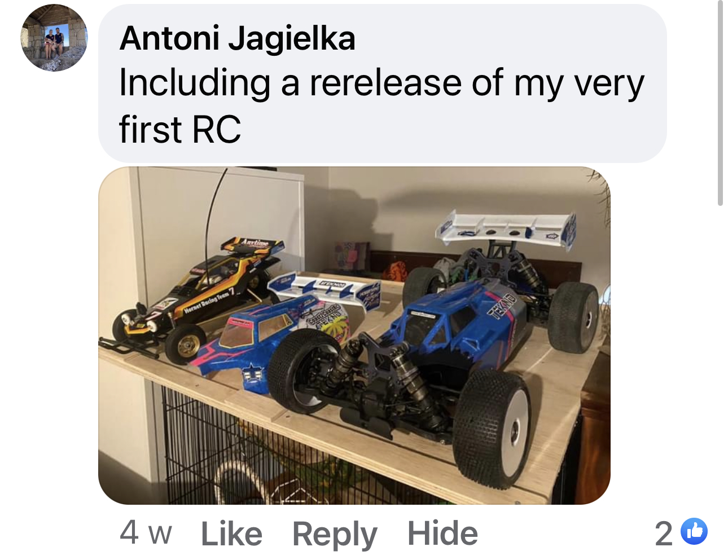728x560 pixels.
Task: Click the blue Tekno buggy body
Action: tap(451, 327)
